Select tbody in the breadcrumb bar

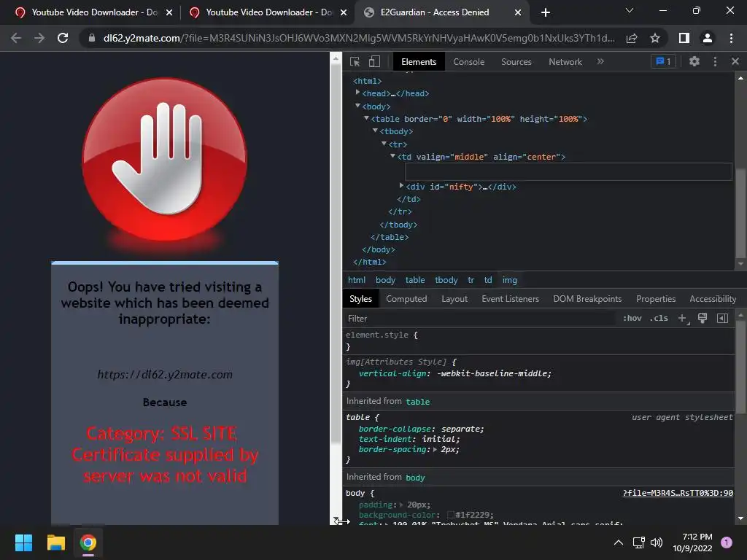[x=446, y=280]
